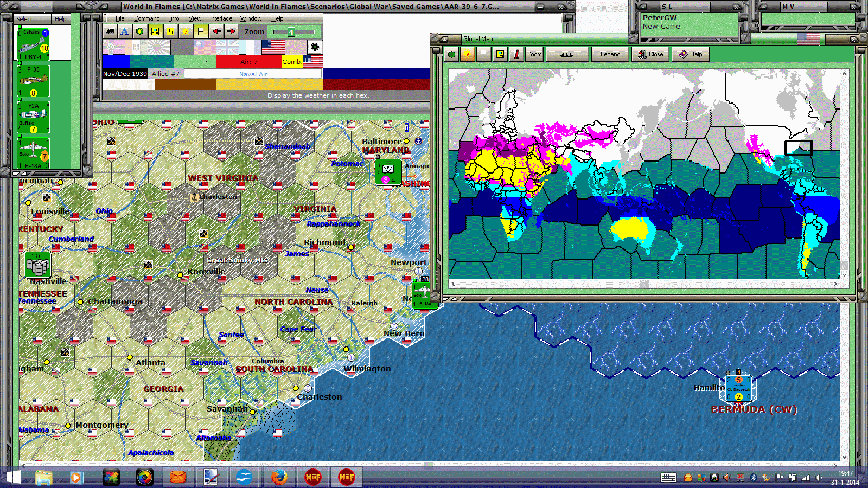Click the on-screen keyboard icon in taskbar
The width and height of the screenshot is (868, 488).
click(668, 477)
